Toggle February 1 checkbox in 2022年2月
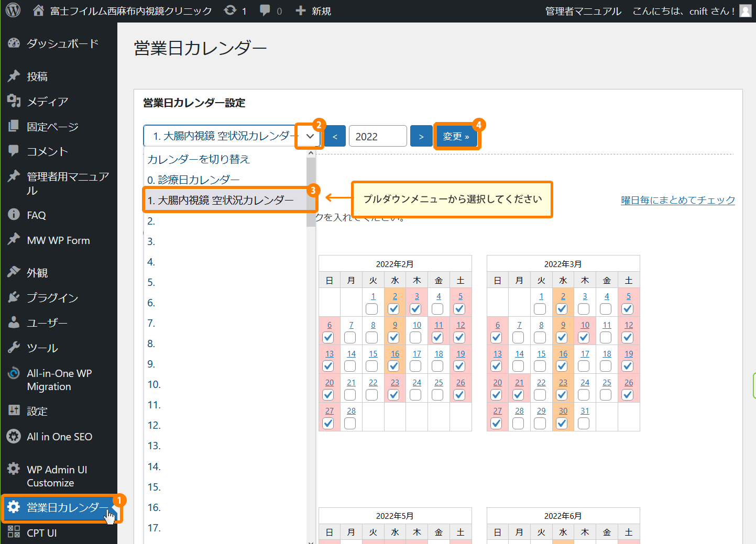The height and width of the screenshot is (544, 756). coord(372,309)
